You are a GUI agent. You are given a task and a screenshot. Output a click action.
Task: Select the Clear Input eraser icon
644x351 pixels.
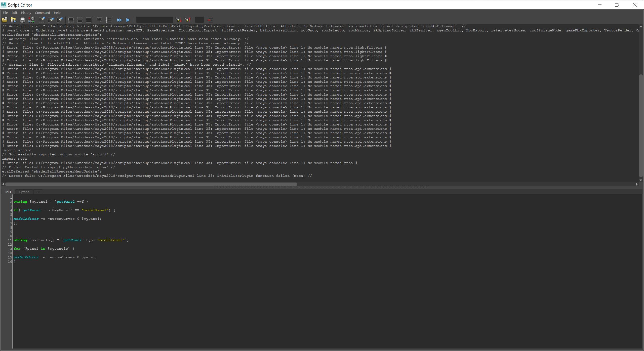point(51,20)
